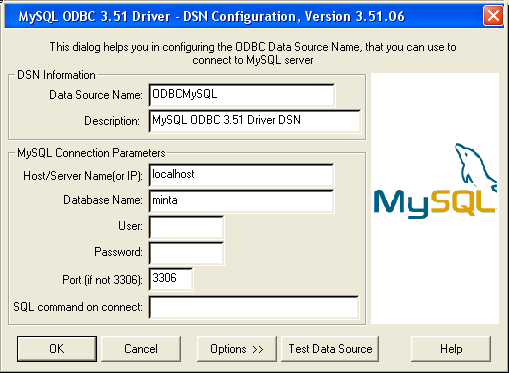Expand the Options >> section
This screenshot has width=509, height=373.
click(x=237, y=349)
